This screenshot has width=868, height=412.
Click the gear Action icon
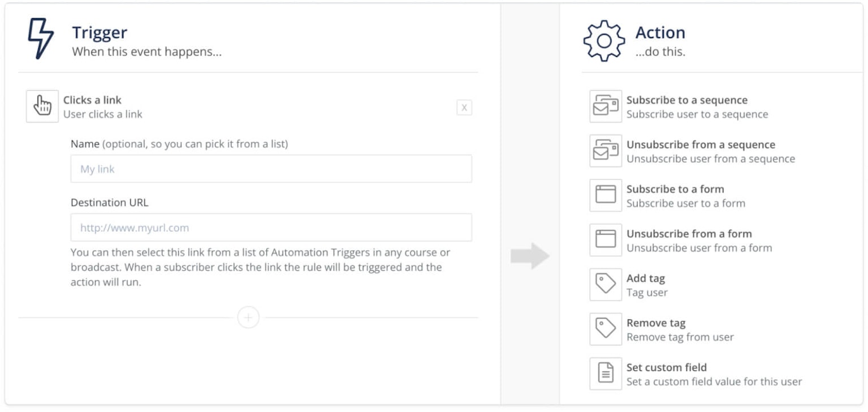pos(605,40)
